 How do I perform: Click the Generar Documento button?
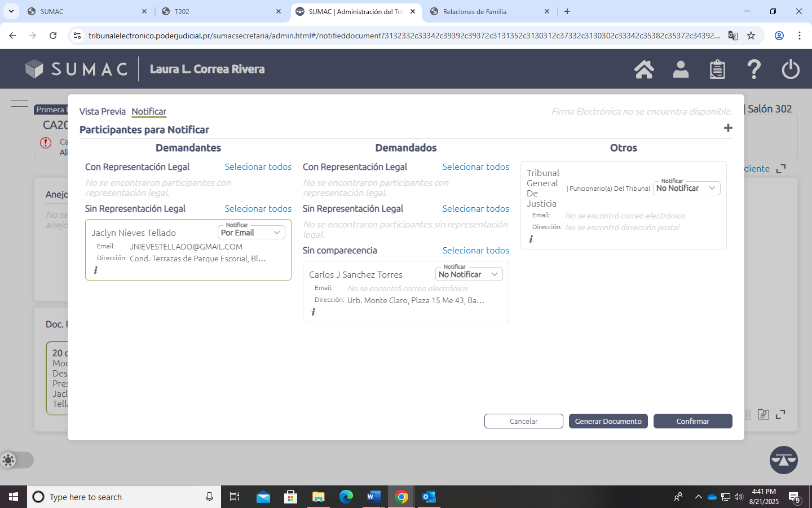[608, 421]
